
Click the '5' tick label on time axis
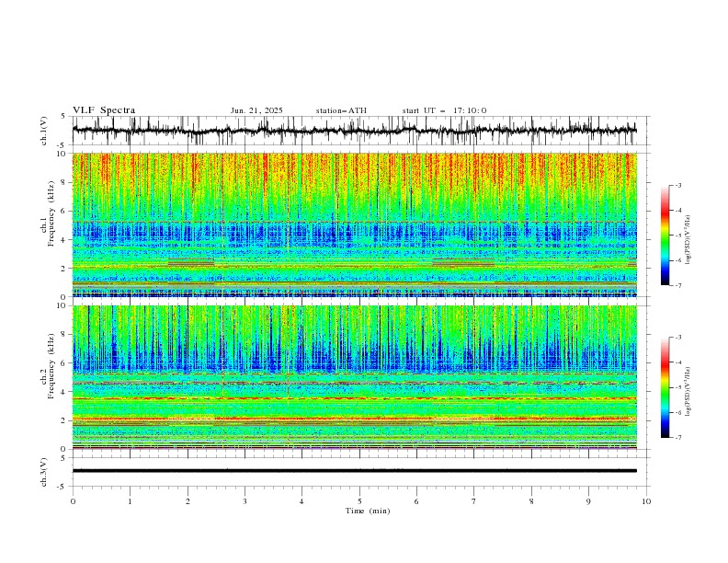point(359,501)
